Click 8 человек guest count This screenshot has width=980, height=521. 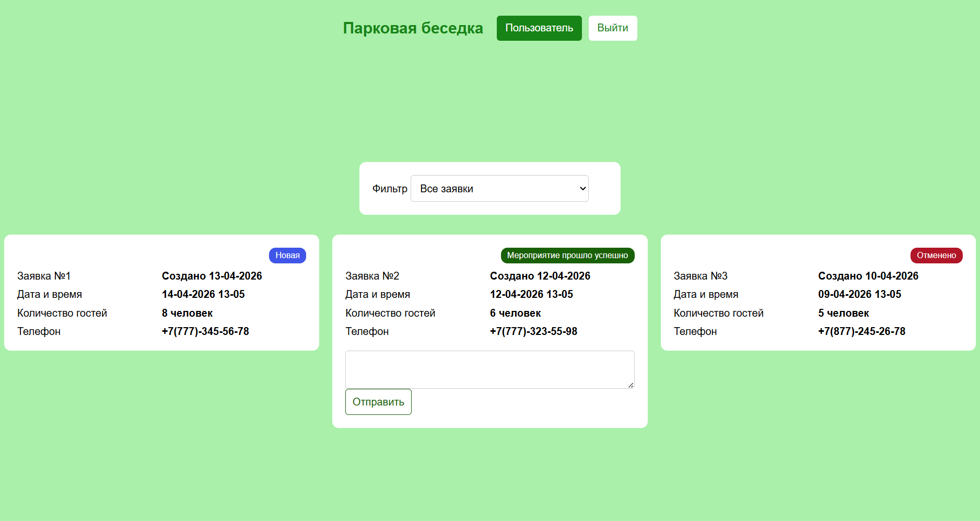tap(187, 313)
